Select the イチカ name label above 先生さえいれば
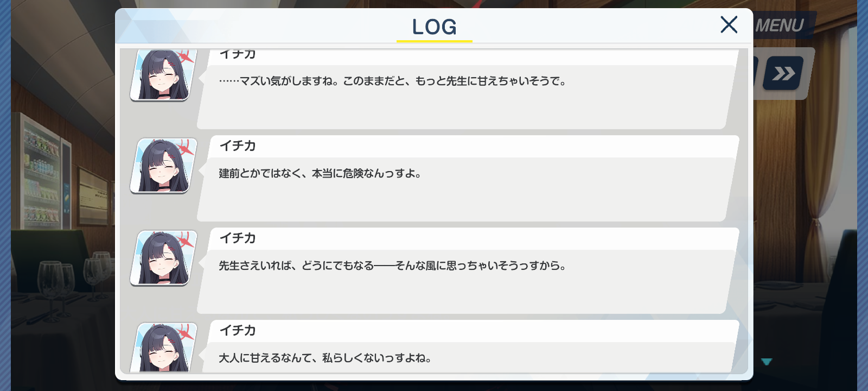 (x=238, y=238)
